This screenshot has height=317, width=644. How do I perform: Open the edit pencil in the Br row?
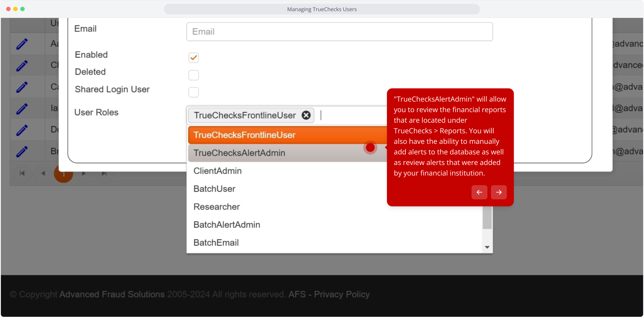pos(22,151)
